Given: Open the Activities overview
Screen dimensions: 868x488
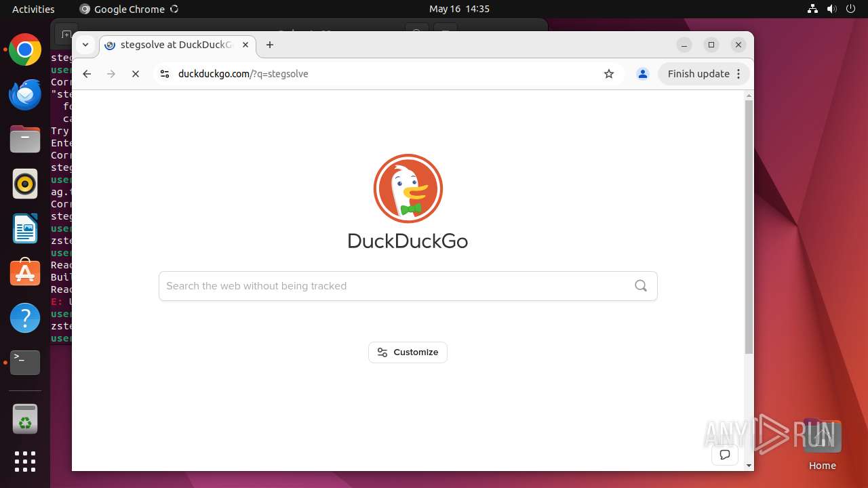Looking at the screenshot, I should click(33, 9).
